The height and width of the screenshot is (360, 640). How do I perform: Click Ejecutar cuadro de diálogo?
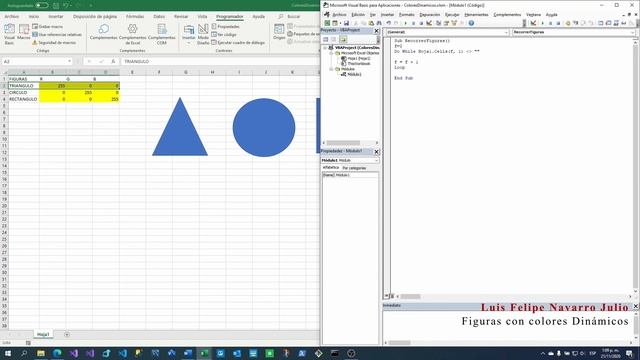[238, 42]
